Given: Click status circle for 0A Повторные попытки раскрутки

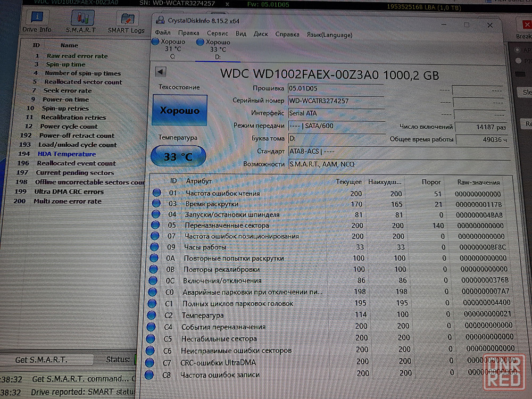Looking at the screenshot, I should (x=154, y=257).
